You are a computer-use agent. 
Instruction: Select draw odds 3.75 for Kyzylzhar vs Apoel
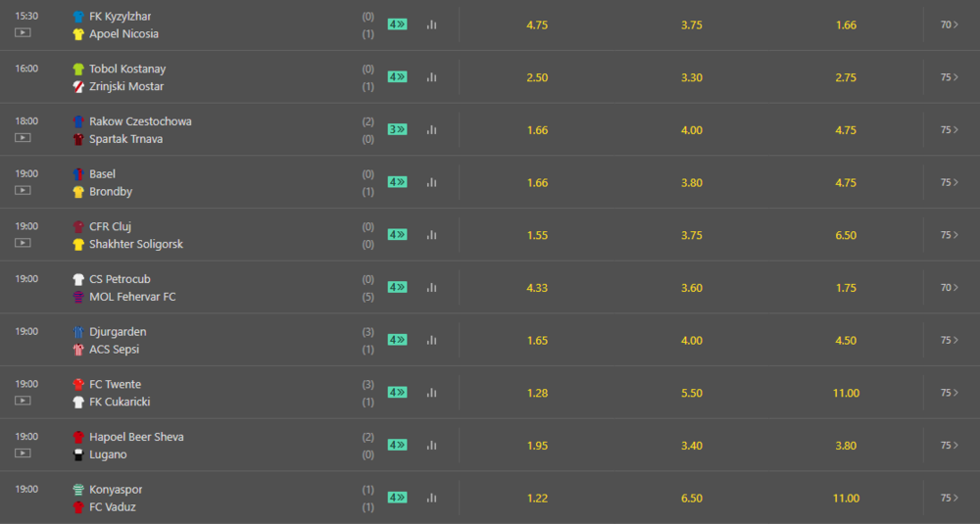692,25
